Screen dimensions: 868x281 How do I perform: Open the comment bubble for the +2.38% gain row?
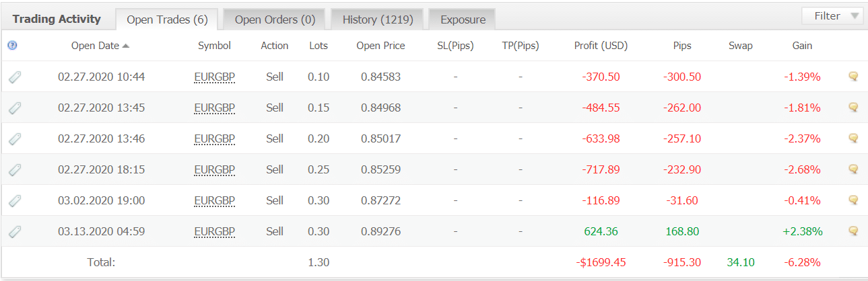click(x=853, y=231)
